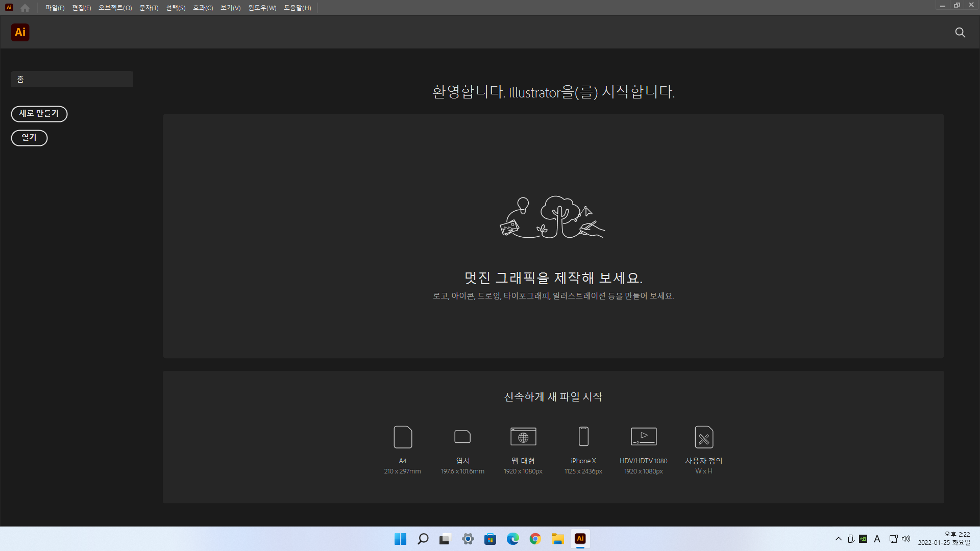Click the A4 document preset icon
This screenshot has width=980, height=551.
click(403, 437)
